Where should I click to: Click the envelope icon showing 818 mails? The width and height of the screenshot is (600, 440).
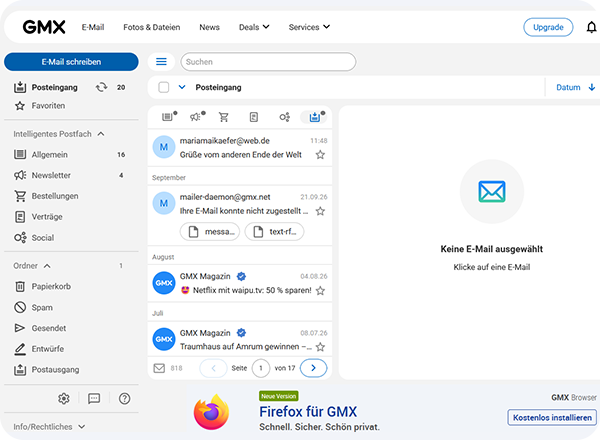(x=159, y=368)
